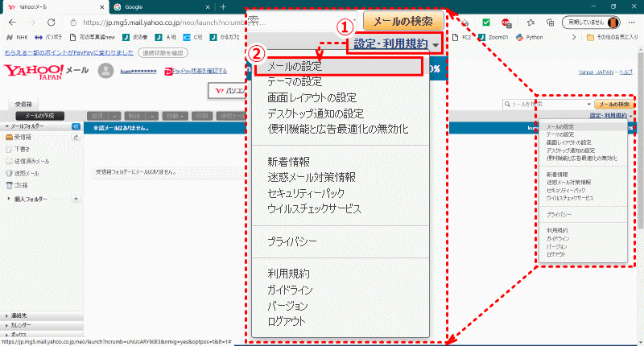Open the Python bookmark
This screenshot has width=644, height=346.
coord(530,37)
